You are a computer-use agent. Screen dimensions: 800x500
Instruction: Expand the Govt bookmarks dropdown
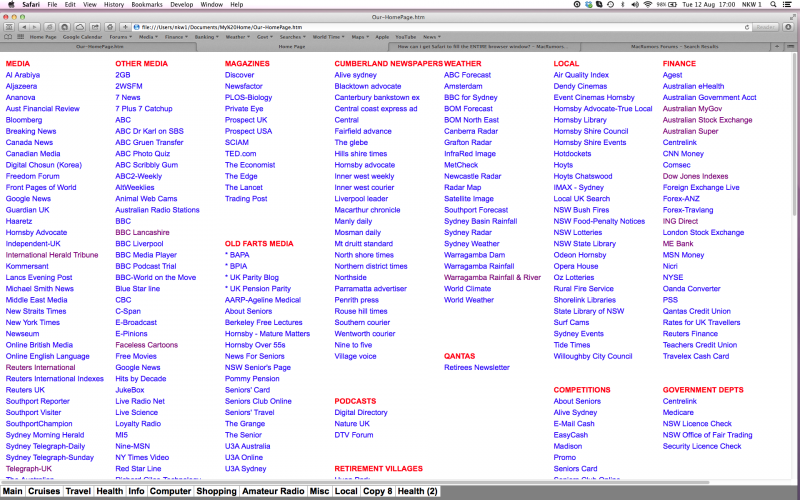pyautogui.click(x=265, y=37)
